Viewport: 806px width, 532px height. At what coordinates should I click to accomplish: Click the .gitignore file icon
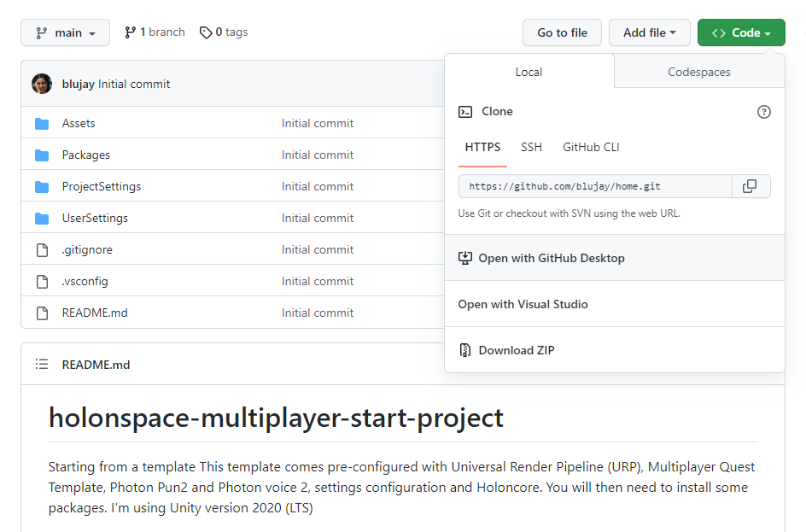(x=42, y=250)
